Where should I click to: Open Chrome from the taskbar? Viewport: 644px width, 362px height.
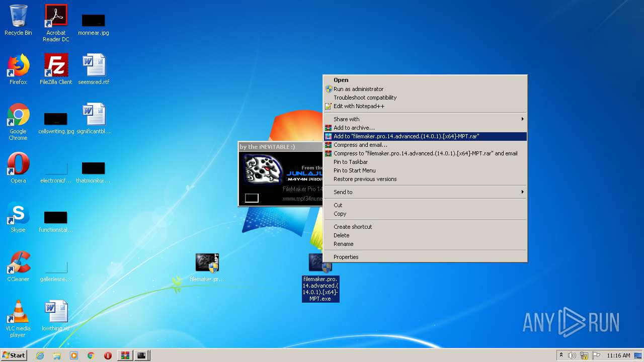[91, 355]
